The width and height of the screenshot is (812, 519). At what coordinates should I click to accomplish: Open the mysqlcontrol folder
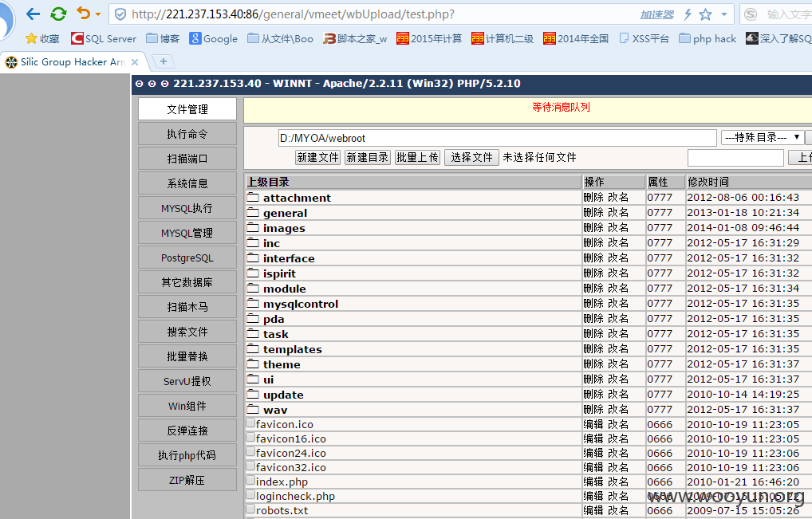(x=301, y=304)
